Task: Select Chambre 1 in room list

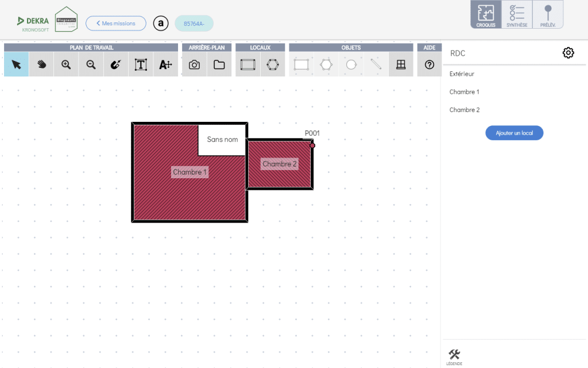Action: [464, 92]
